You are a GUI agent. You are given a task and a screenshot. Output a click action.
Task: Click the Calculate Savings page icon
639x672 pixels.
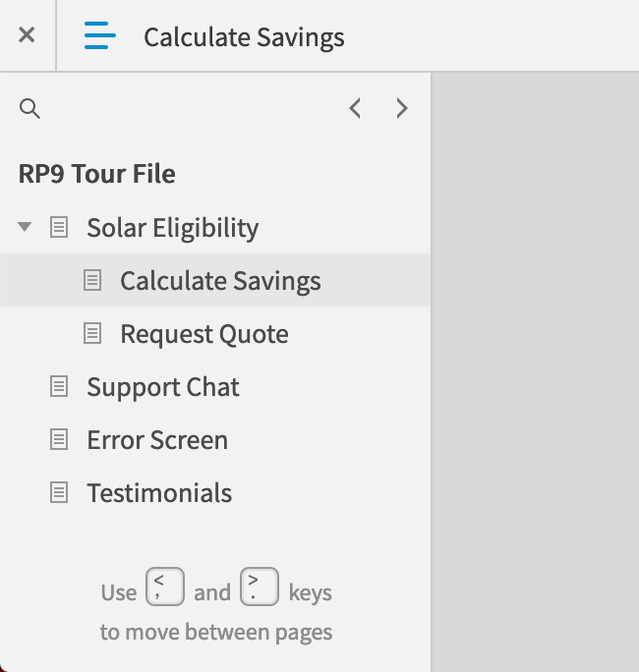92,280
